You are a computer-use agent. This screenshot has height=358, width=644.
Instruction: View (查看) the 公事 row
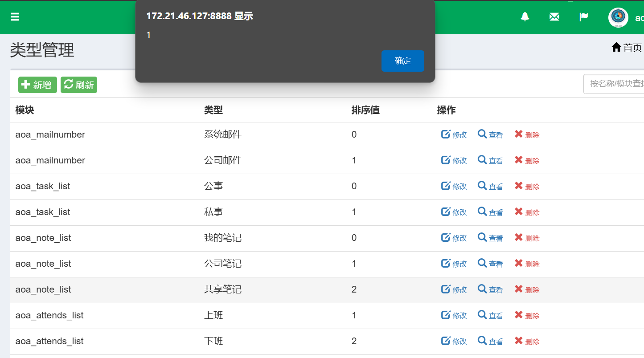(491, 186)
